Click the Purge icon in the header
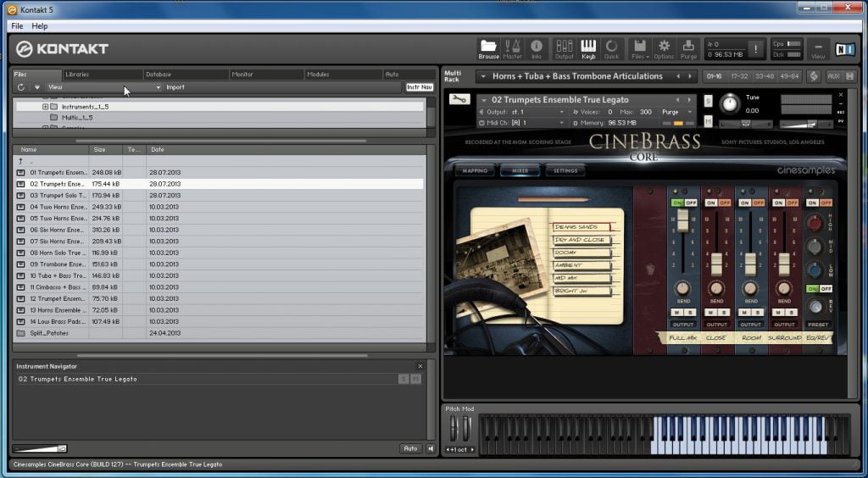 (x=688, y=48)
